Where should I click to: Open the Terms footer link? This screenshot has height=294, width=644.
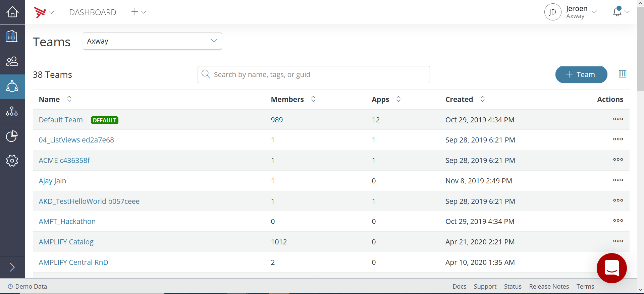coord(585,287)
